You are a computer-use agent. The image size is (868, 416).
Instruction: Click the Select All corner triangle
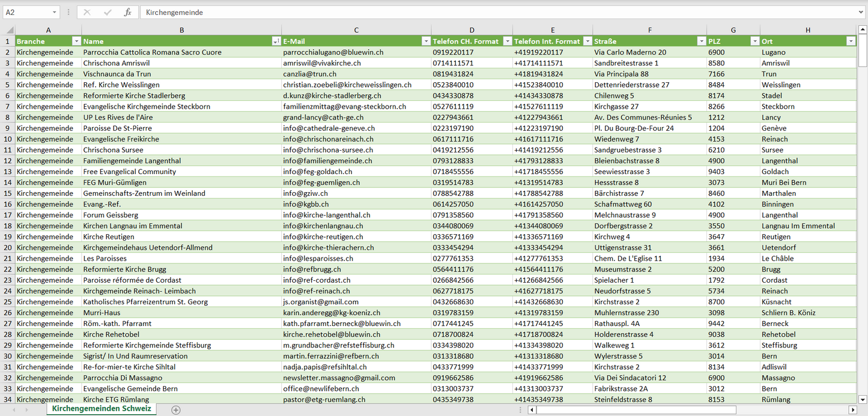coord(9,30)
